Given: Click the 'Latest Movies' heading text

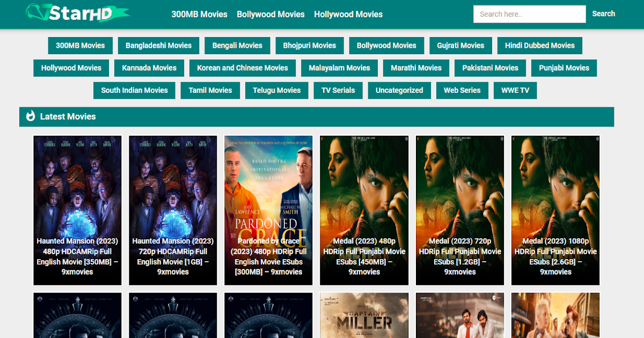Looking at the screenshot, I should 68,116.
